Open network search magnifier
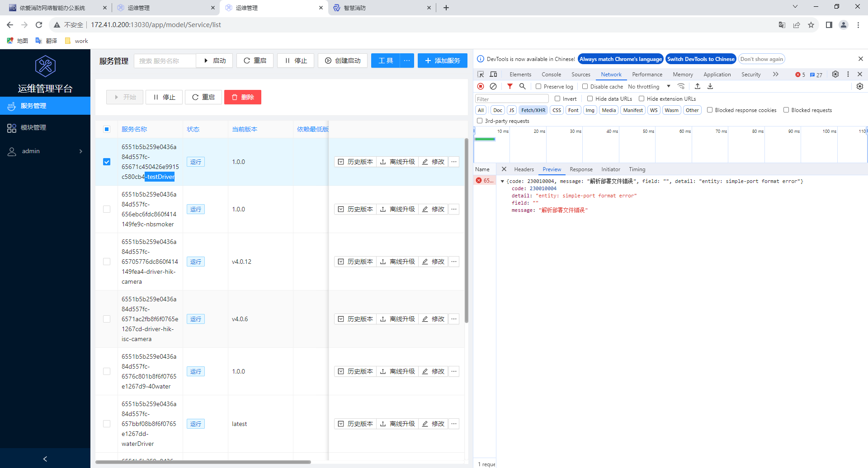The image size is (868, 468). pos(523,86)
